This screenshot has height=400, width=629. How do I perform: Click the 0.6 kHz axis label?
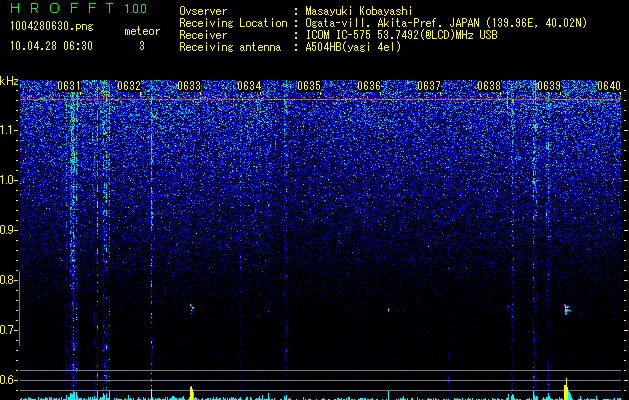[x=7, y=380]
